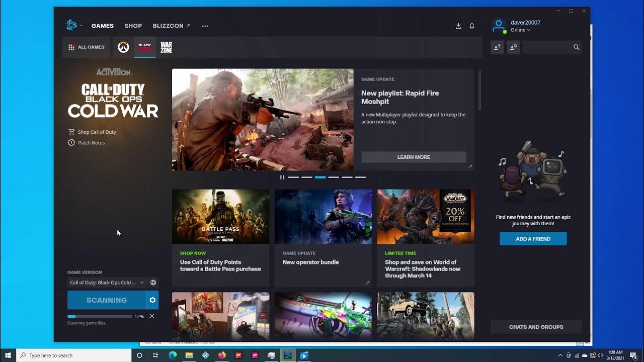Select the Warzone game icon

tap(166, 47)
